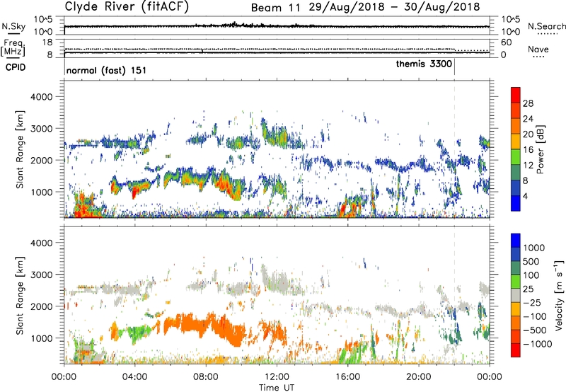The height and width of the screenshot is (392, 566).
Task: Click the 'N.Sky' label
Action: click(x=13, y=26)
